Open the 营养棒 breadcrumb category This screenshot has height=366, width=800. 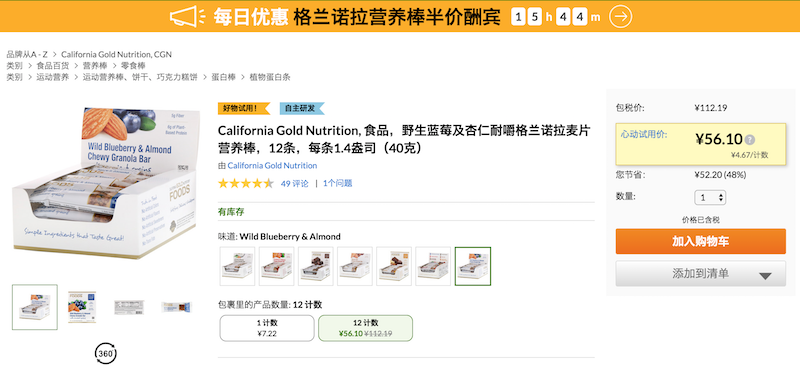click(95, 66)
